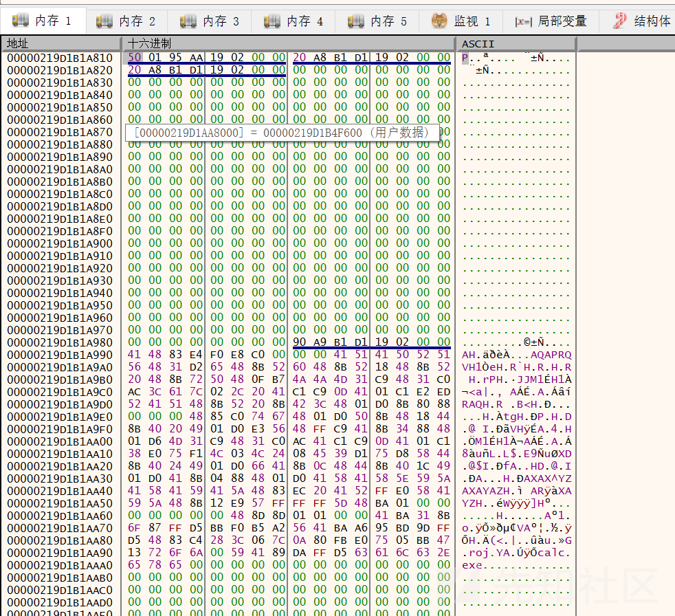Viewport: 675px width, 616px height.
Task: Click hex byte 6F starting row 1AA70
Action: (134, 528)
